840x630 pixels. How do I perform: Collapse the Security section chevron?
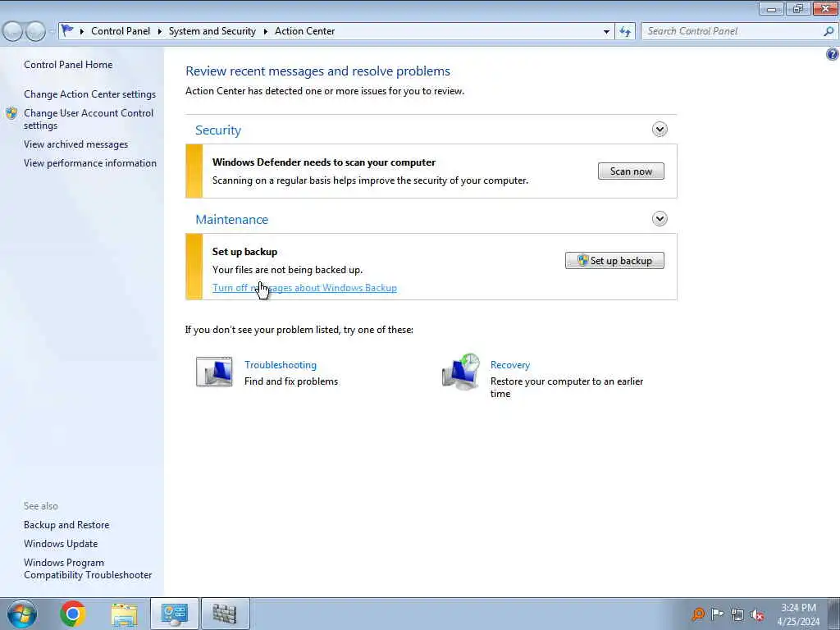[x=660, y=129]
